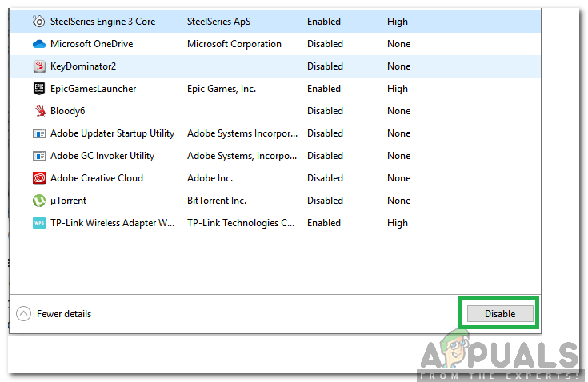Click the EpicGamesLauncher icon

pos(39,89)
